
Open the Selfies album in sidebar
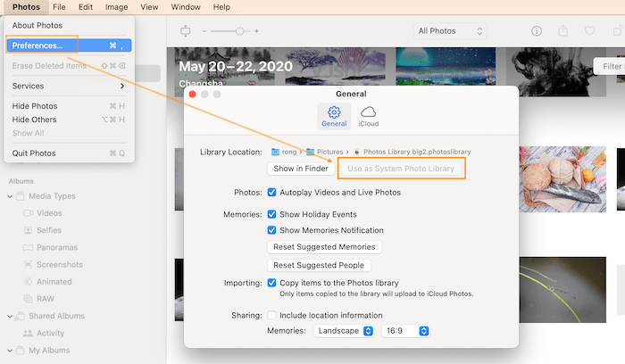coord(50,230)
